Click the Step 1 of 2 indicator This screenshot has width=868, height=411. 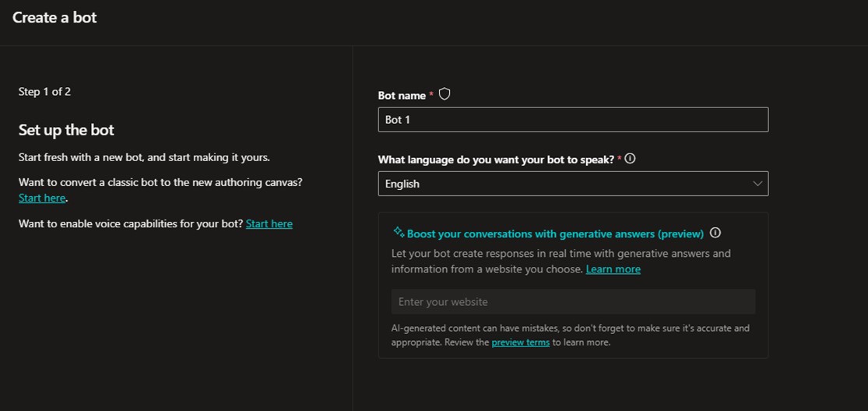(44, 92)
